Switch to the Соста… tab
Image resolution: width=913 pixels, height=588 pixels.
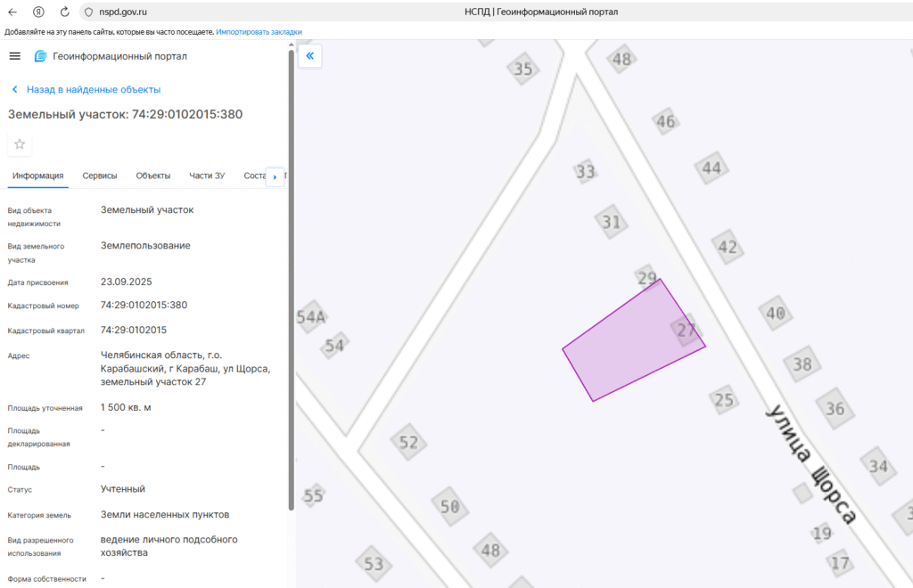click(x=254, y=176)
